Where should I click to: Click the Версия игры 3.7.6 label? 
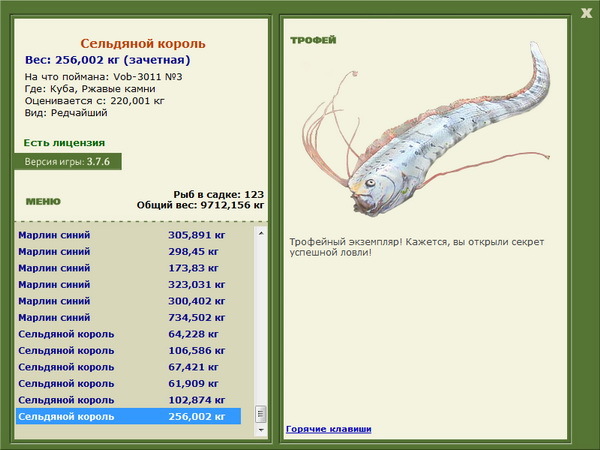(x=68, y=161)
